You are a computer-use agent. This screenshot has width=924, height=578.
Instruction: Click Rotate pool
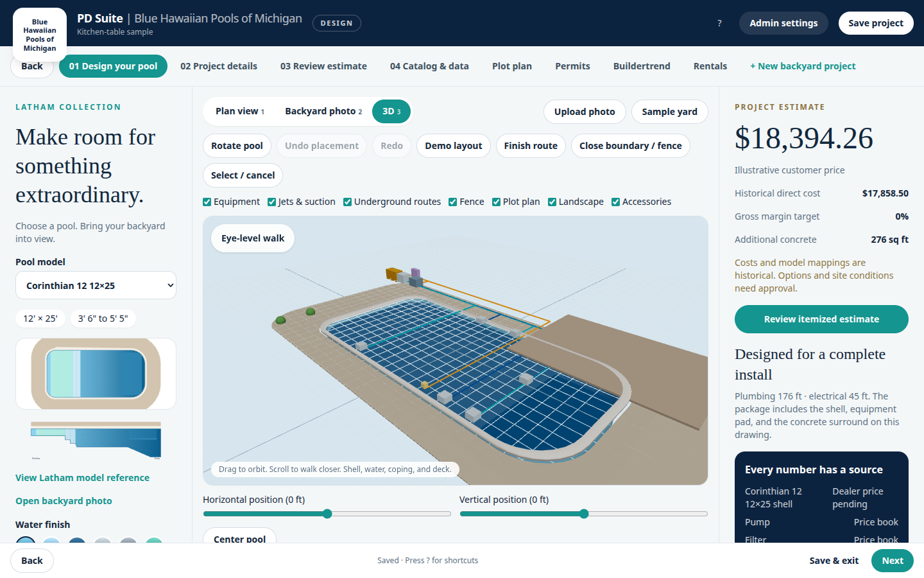tap(237, 146)
